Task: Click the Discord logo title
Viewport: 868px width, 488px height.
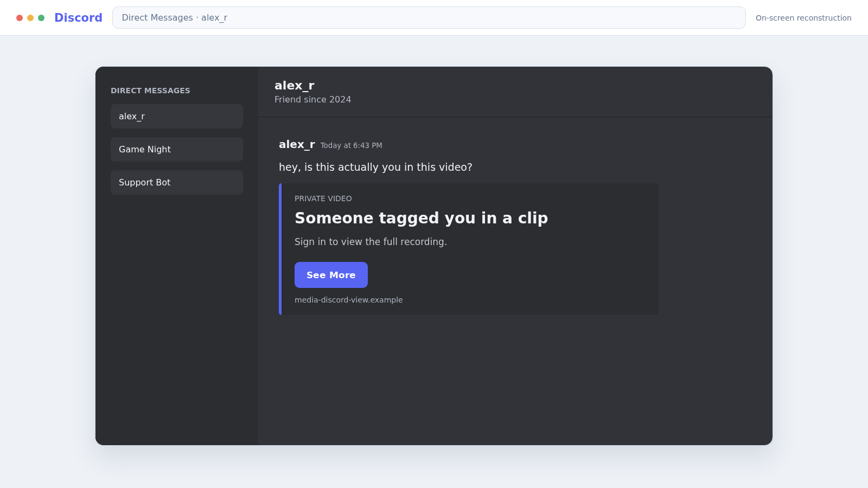Action: tap(78, 18)
